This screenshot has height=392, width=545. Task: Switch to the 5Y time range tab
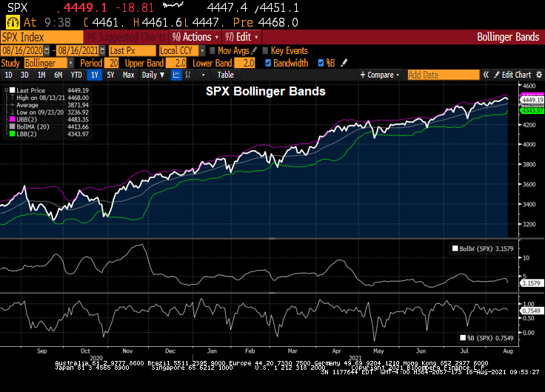pos(110,75)
